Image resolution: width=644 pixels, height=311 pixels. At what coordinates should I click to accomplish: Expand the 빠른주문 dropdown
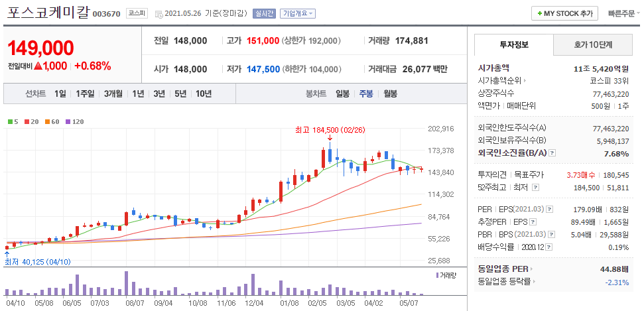(624, 13)
